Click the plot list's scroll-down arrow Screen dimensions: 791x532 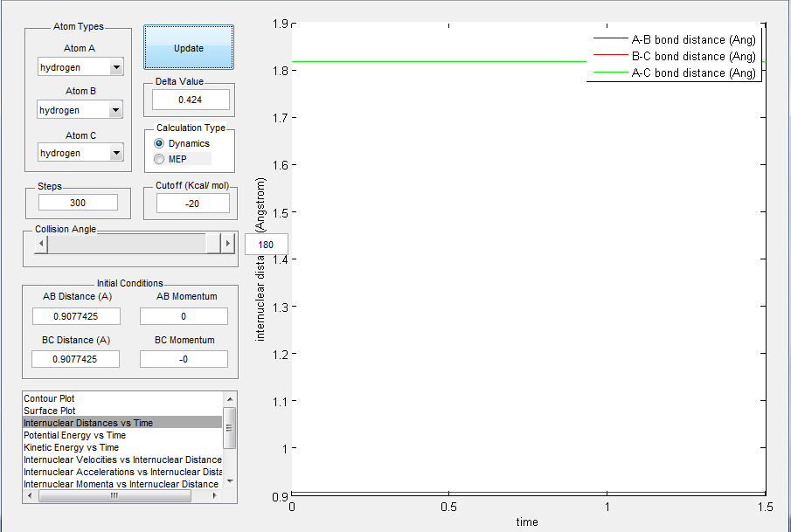[x=230, y=481]
